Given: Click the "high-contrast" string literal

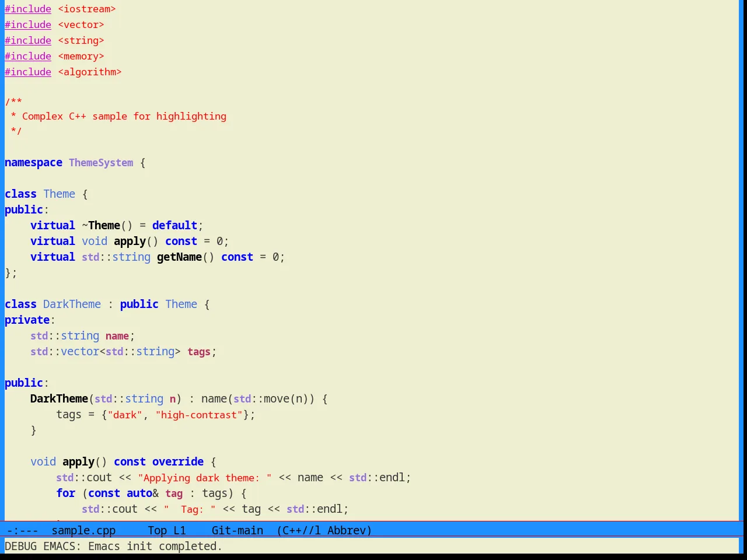Looking at the screenshot, I should click(199, 414).
